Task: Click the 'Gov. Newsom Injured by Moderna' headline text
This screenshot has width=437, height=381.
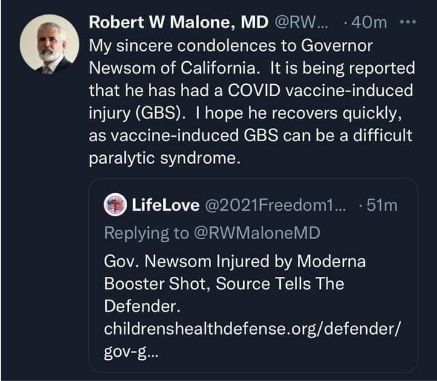Action: [x=235, y=261]
